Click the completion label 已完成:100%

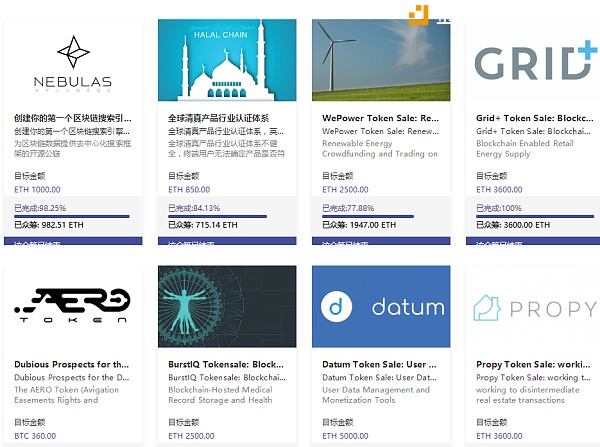click(x=499, y=208)
